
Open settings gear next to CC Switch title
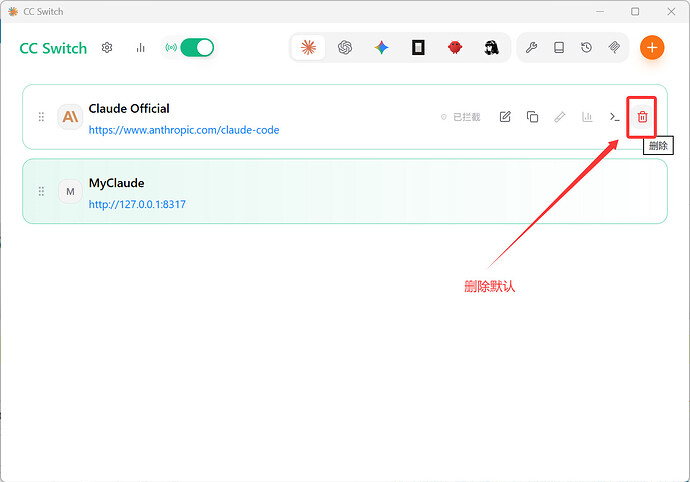coord(107,48)
